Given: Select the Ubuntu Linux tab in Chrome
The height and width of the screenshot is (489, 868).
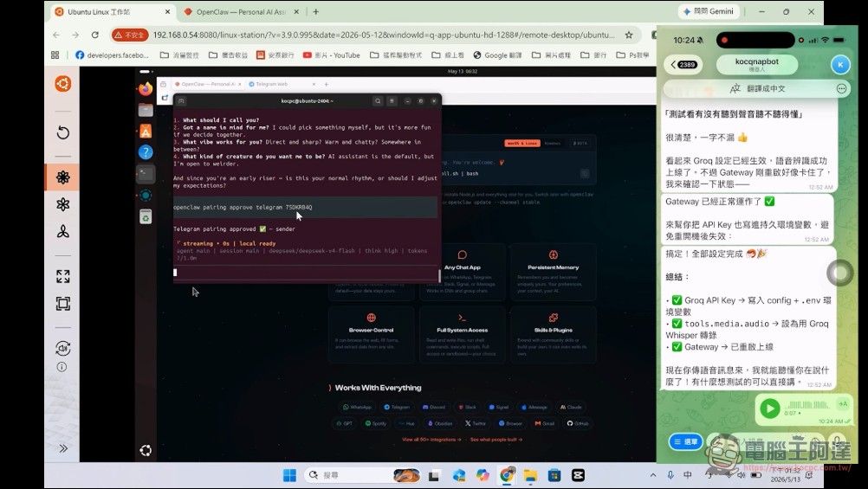Looking at the screenshot, I should pos(113,11).
